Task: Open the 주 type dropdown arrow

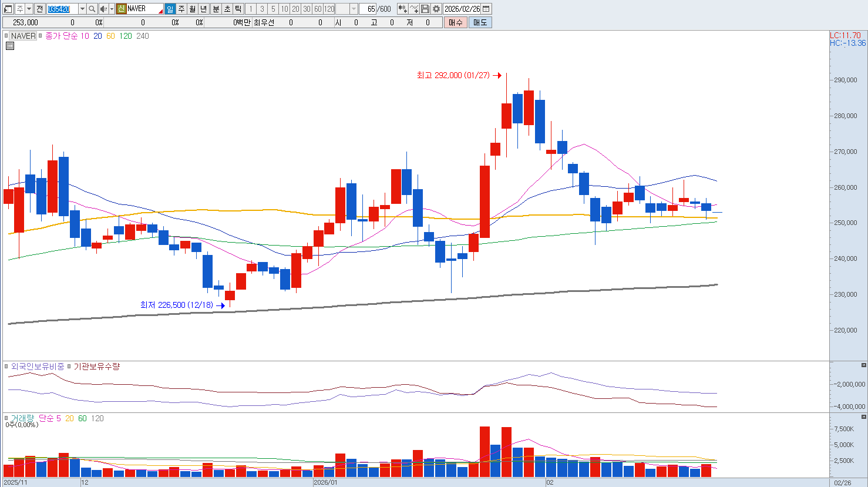Action: [29, 9]
